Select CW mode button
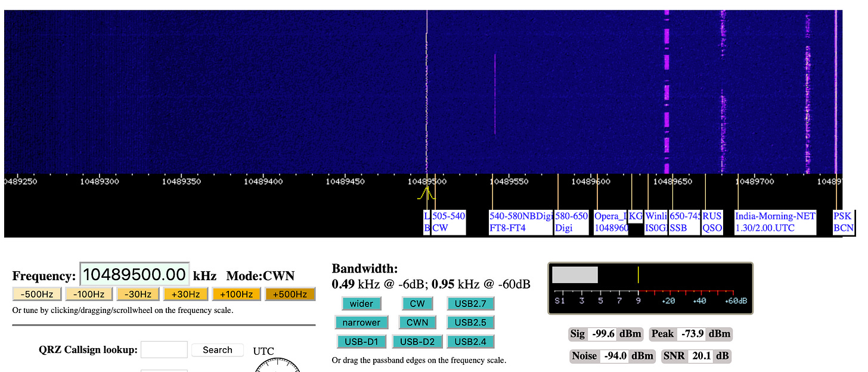The height and width of the screenshot is (372, 868). coord(417,303)
